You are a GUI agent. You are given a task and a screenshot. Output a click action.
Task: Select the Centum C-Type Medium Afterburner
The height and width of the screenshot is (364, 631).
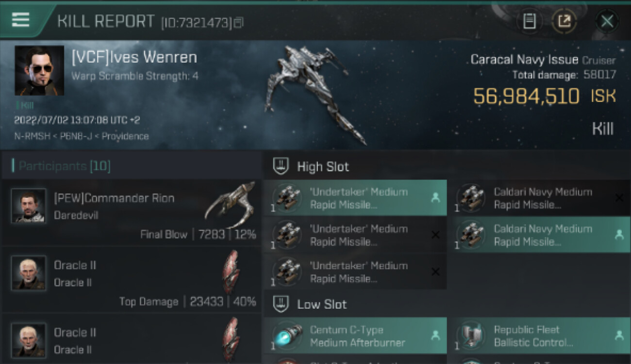pos(355,336)
